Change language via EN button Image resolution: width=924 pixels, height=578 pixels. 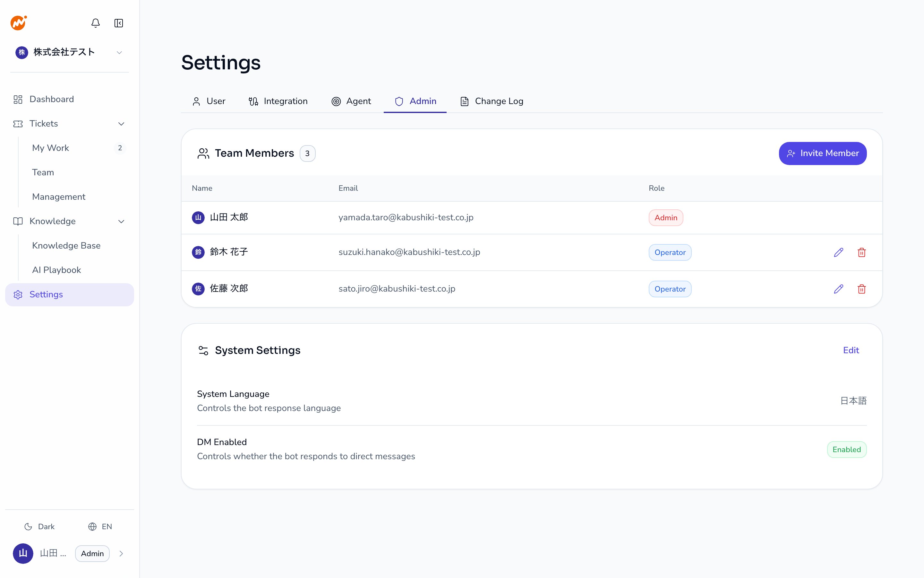pos(100,526)
